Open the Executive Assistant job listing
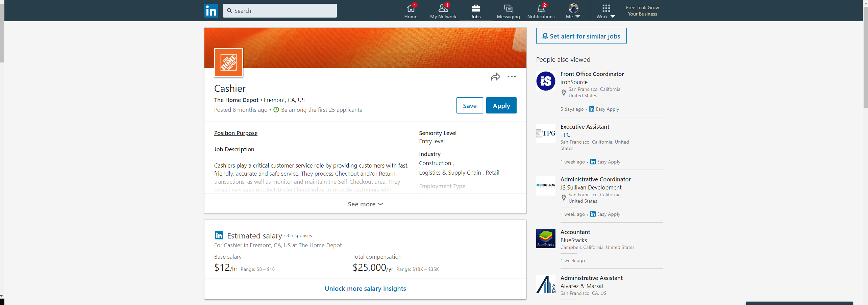Screen dimensions: 868x305 [585, 127]
